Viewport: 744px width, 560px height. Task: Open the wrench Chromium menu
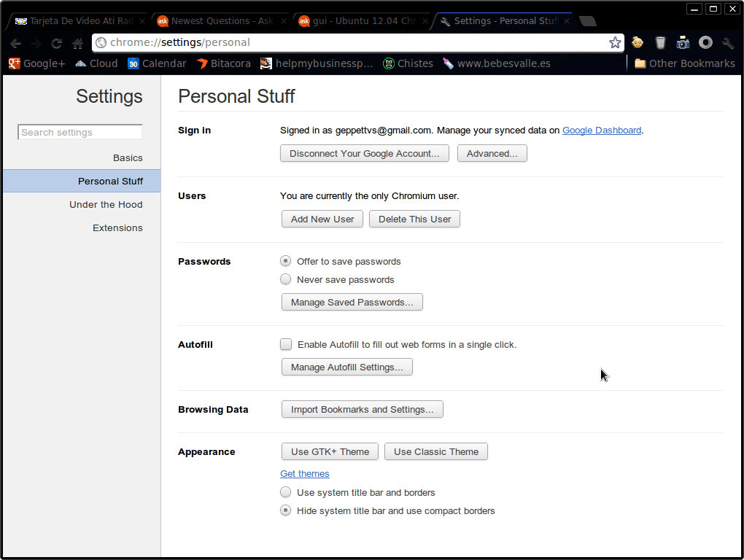coord(729,43)
